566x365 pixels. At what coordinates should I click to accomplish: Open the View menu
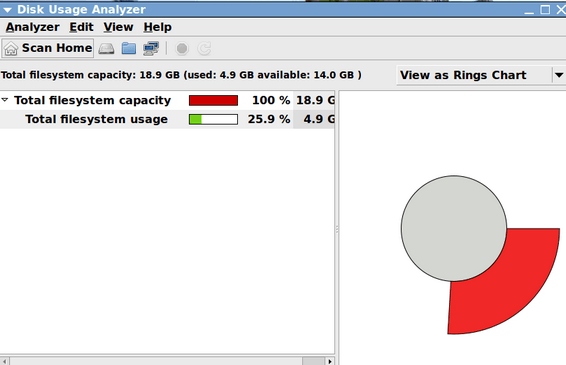click(x=118, y=27)
